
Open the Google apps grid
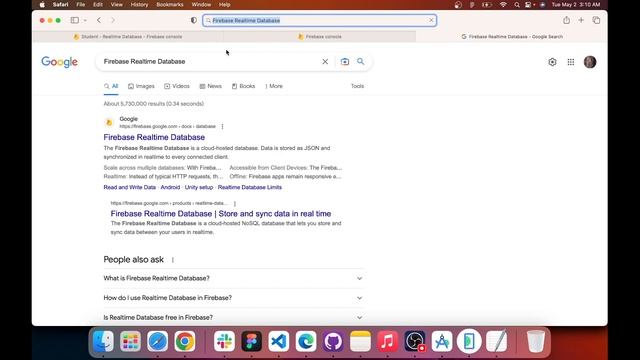[571, 62]
